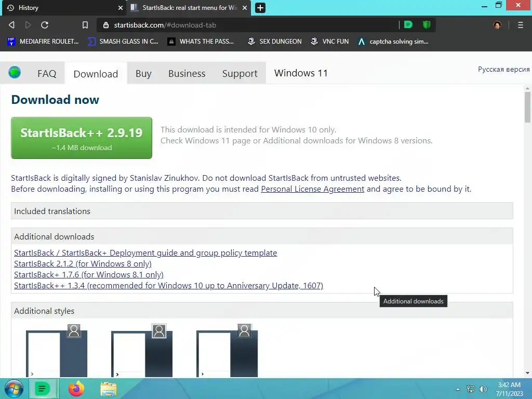Go to the Windows 11 page tab
The width and height of the screenshot is (532, 399).
point(301,73)
